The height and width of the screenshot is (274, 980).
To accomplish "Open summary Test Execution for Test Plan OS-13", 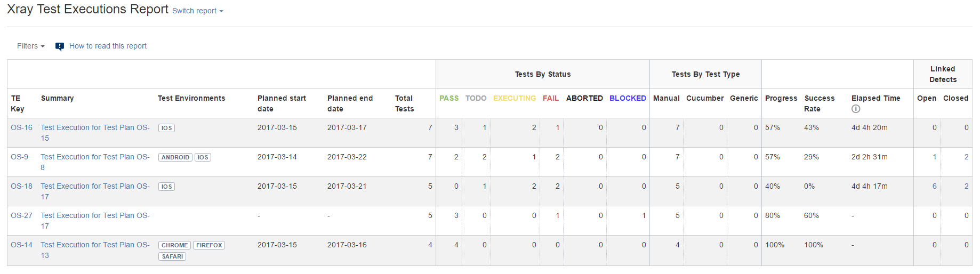I will coord(95,250).
